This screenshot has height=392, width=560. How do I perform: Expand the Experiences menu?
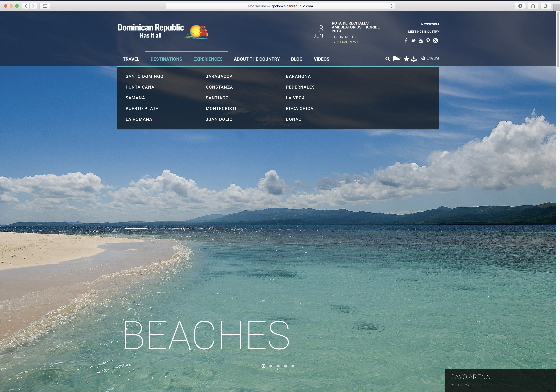pos(208,59)
